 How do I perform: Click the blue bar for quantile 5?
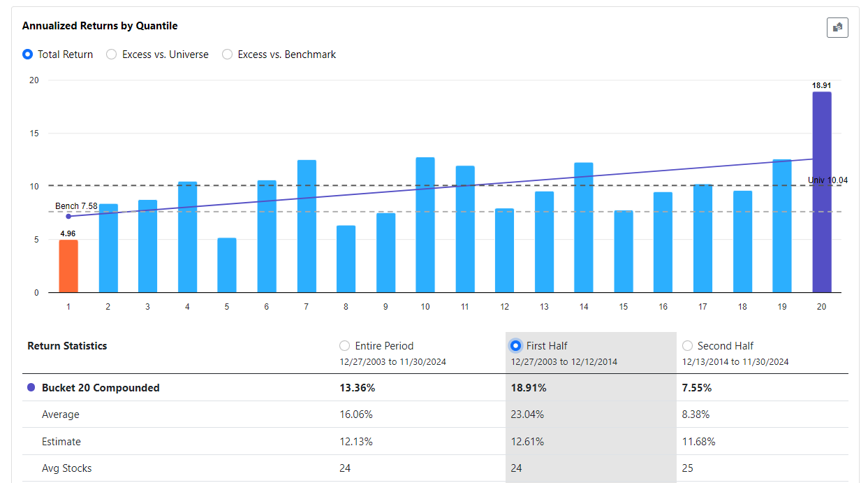[227, 266]
